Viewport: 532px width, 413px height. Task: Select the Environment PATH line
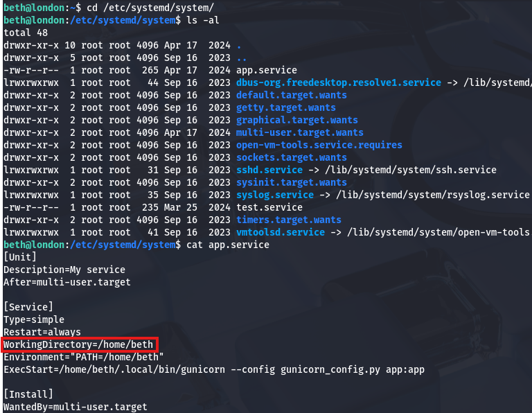point(83,357)
